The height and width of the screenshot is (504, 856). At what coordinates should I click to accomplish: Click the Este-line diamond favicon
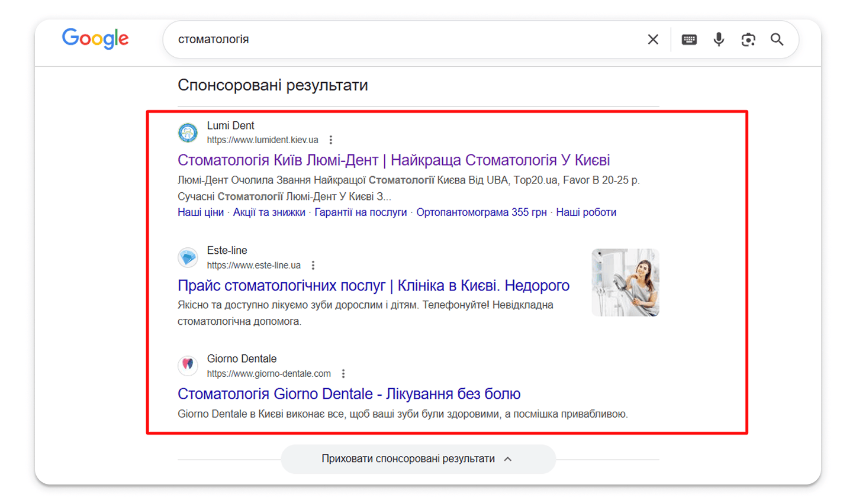tap(188, 257)
